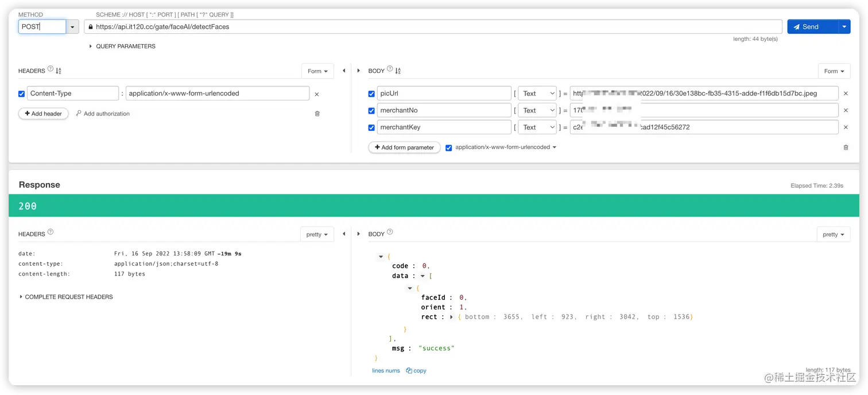
Task: Click the Add header button
Action: coord(44,114)
